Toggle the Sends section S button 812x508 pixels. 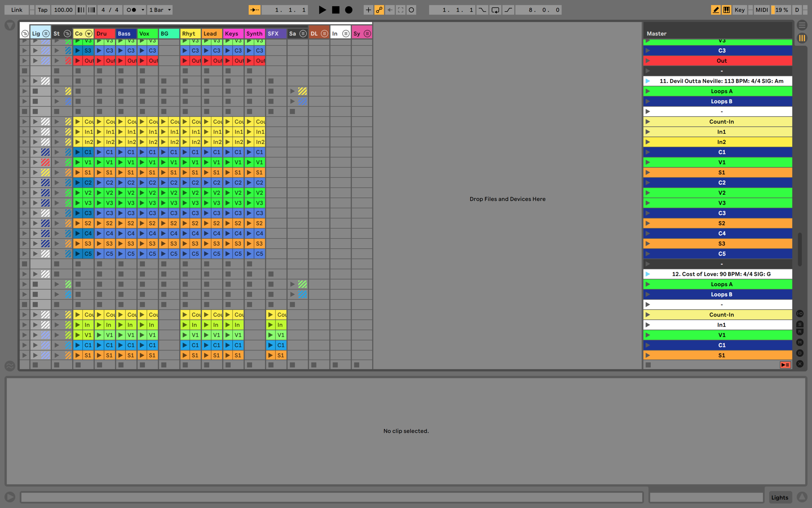(x=800, y=324)
